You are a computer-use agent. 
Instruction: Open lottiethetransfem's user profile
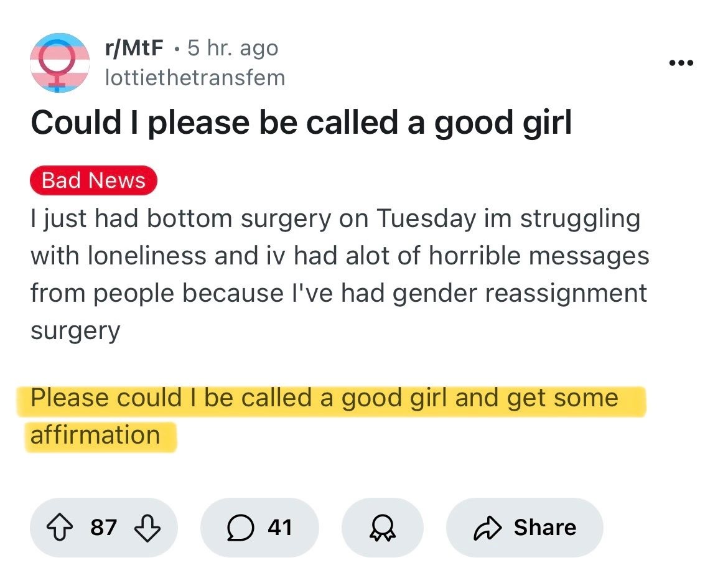[195, 78]
